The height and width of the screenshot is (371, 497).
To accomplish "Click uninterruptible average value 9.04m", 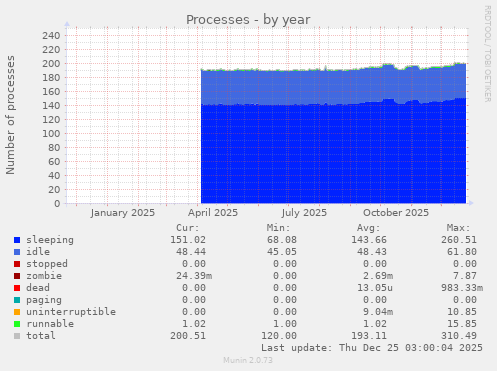I will 378,312.
